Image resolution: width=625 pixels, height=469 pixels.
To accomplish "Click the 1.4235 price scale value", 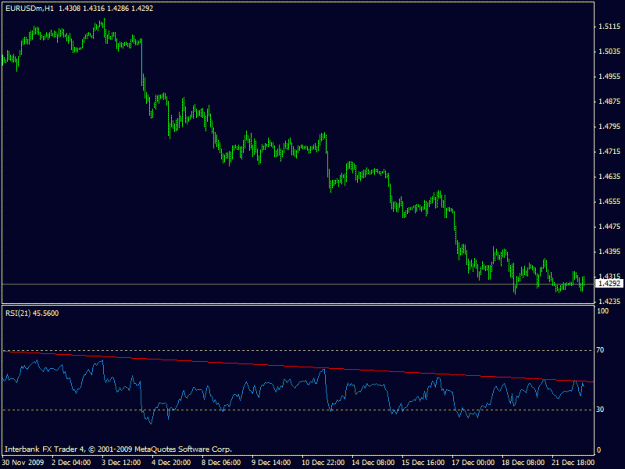I will click(x=609, y=301).
